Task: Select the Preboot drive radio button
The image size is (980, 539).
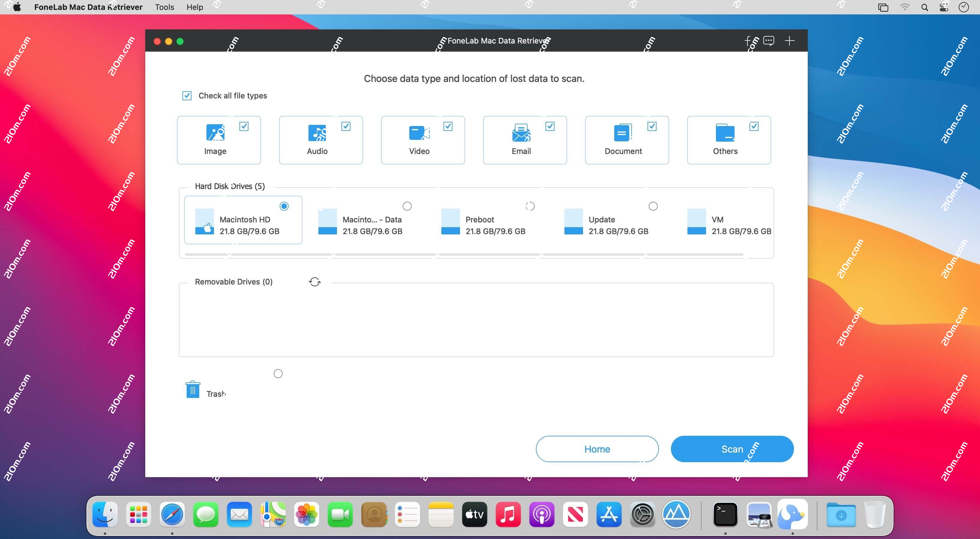Action: click(530, 206)
